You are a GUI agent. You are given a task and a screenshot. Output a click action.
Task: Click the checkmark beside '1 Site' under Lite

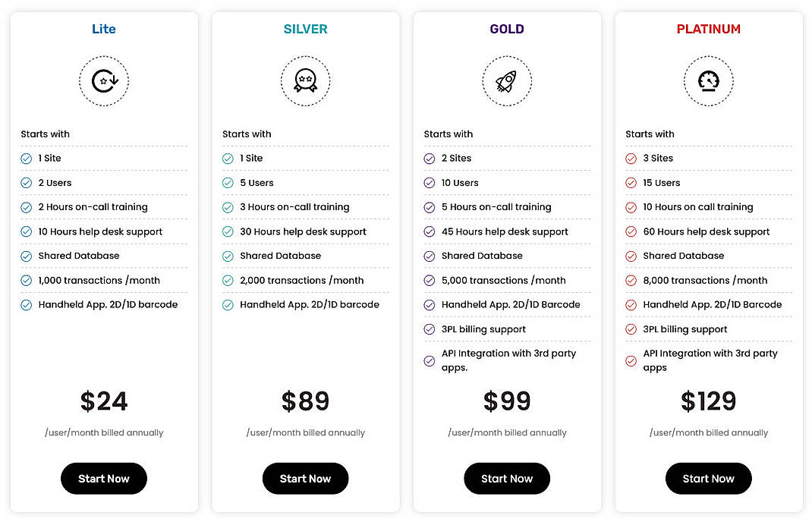[x=26, y=158]
